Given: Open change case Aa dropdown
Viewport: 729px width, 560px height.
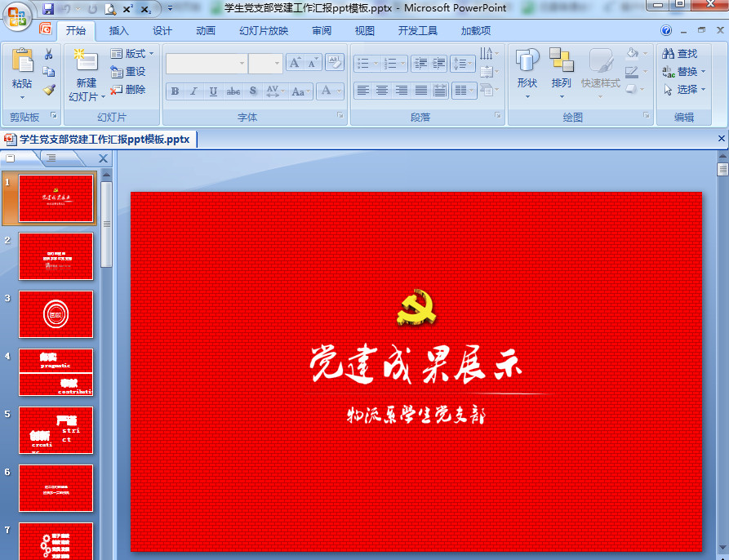Looking at the screenshot, I should tap(300, 91).
